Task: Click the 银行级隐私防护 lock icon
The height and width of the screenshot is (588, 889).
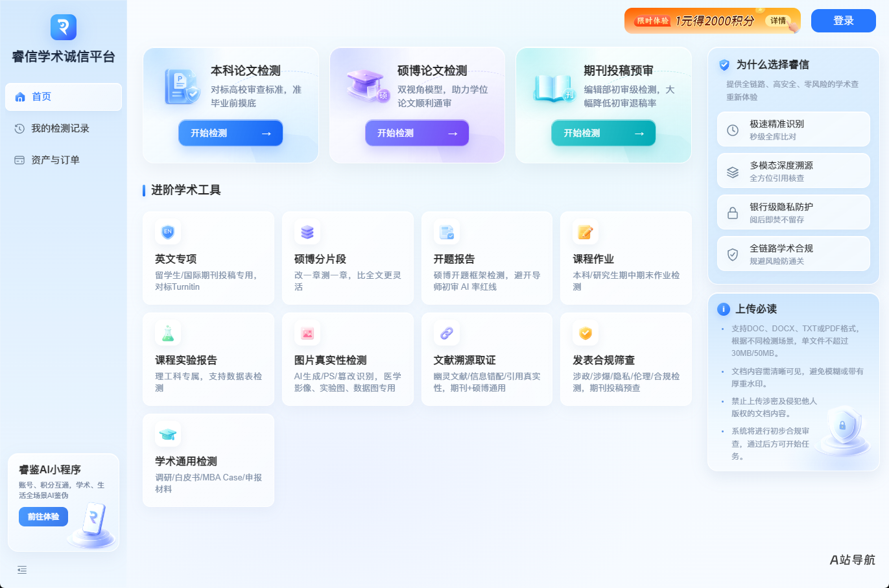Action: click(733, 213)
